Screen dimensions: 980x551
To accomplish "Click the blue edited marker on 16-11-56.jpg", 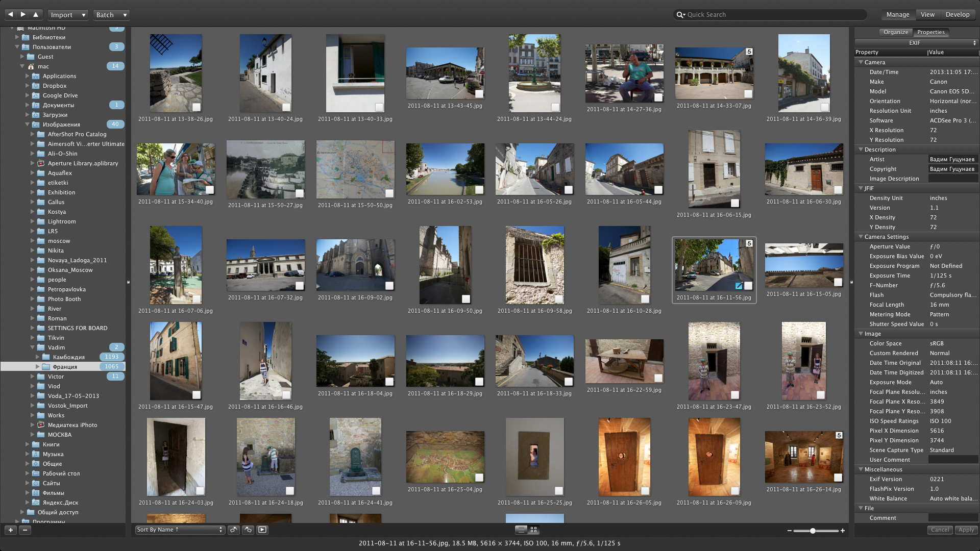I will (739, 286).
